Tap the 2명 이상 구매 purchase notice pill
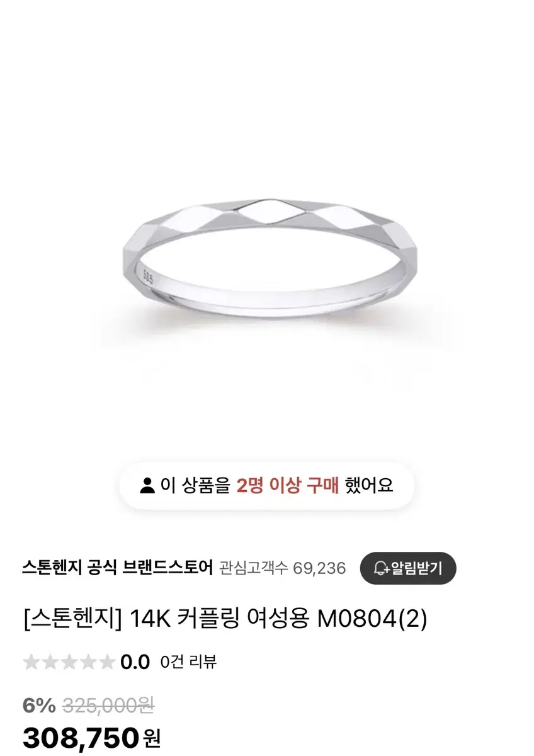 [267, 486]
